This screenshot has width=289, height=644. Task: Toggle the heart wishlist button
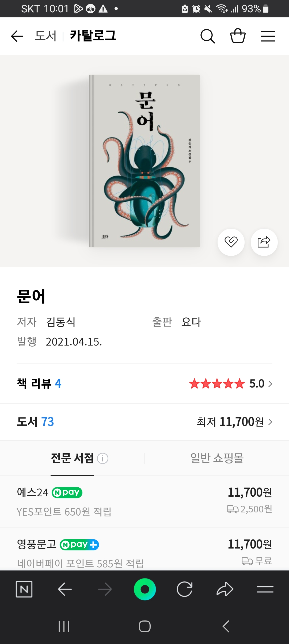point(231,242)
